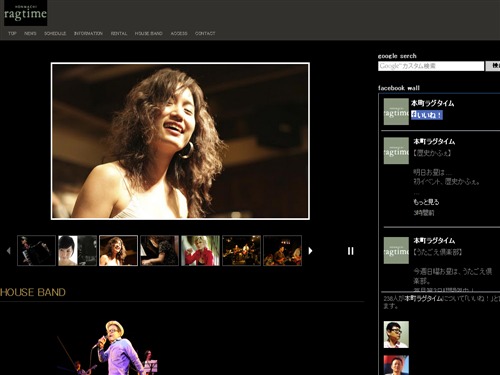500x375 pixels.
Task: Select the pianist hands thumbnail
Action: coord(159,251)
